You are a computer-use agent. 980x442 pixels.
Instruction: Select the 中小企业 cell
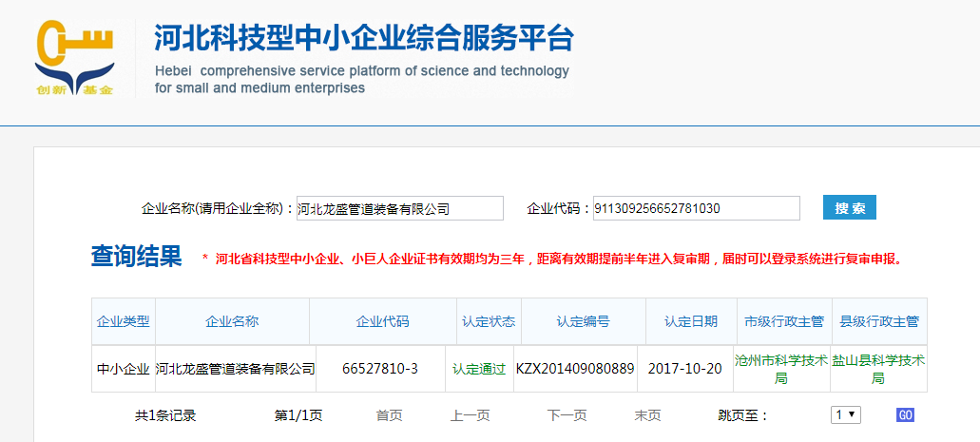tap(124, 369)
